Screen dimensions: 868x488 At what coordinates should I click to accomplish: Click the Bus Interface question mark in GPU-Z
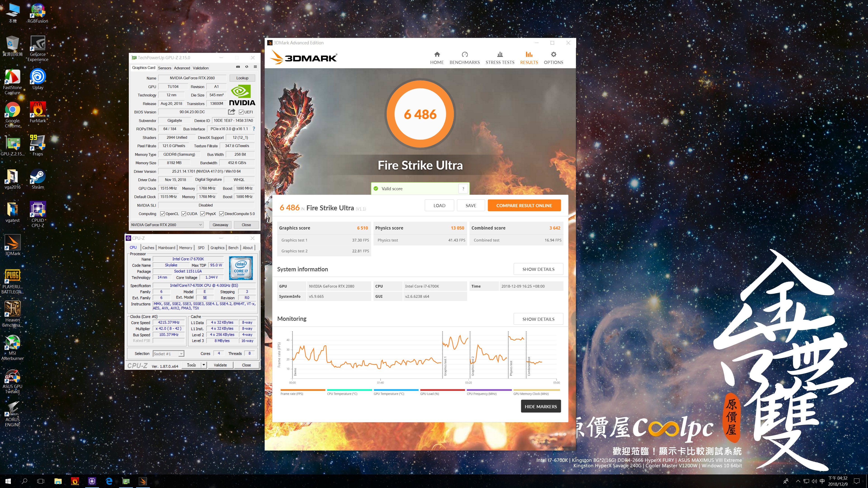(254, 129)
